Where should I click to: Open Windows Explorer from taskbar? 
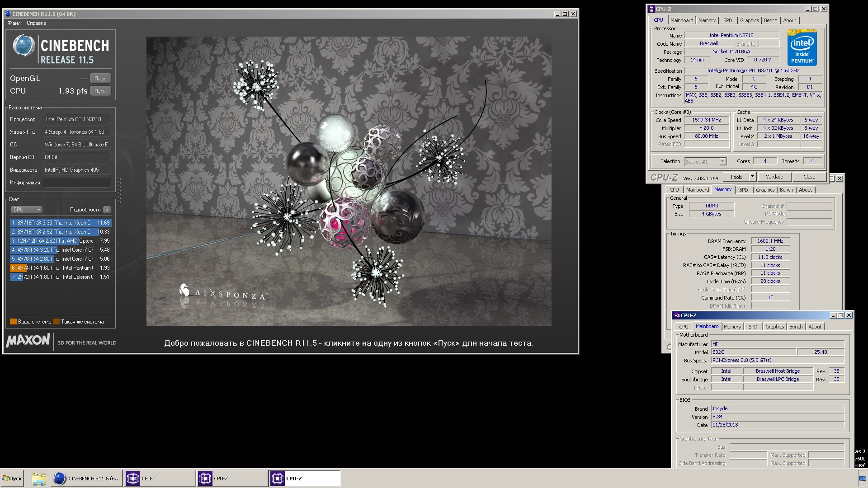[x=39, y=479]
